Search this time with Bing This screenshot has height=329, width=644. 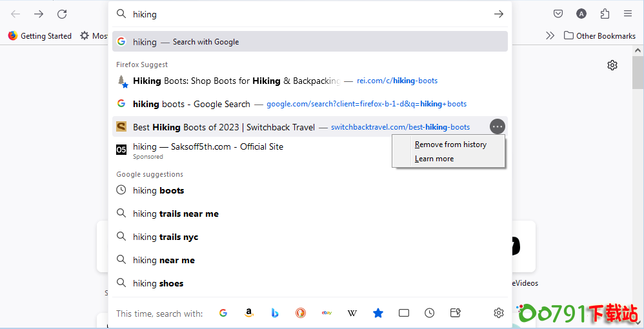pos(275,313)
